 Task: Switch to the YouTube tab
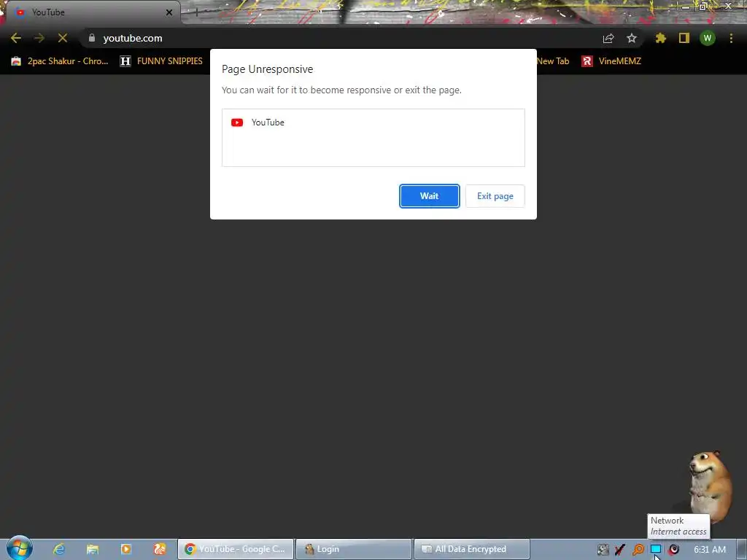click(x=90, y=12)
